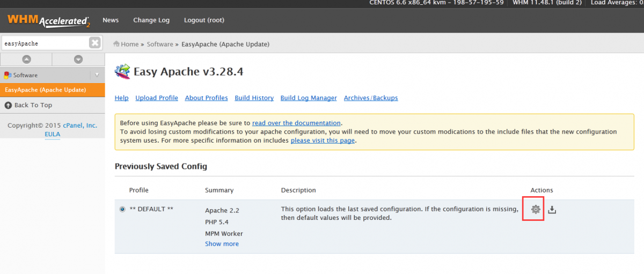Click the WHM 11.48.1 (build 2) status text
The height and width of the screenshot is (274, 644).
point(546,3)
